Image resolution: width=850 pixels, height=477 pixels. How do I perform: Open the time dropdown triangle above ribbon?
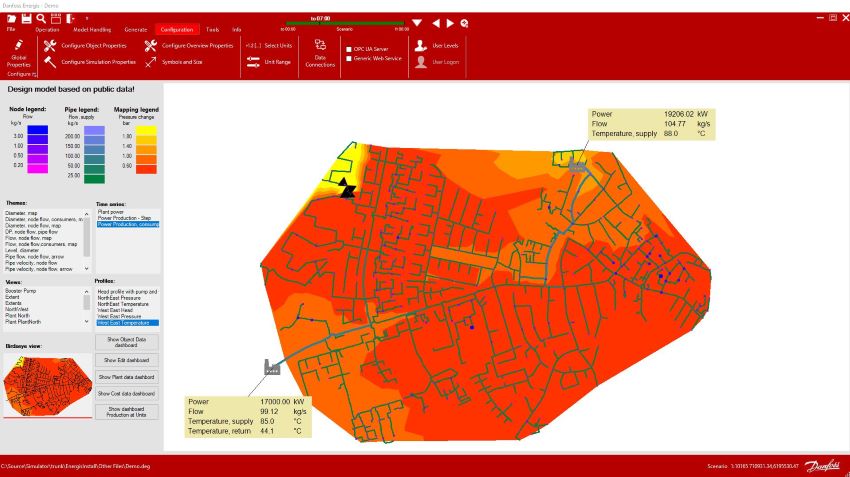tap(417, 23)
